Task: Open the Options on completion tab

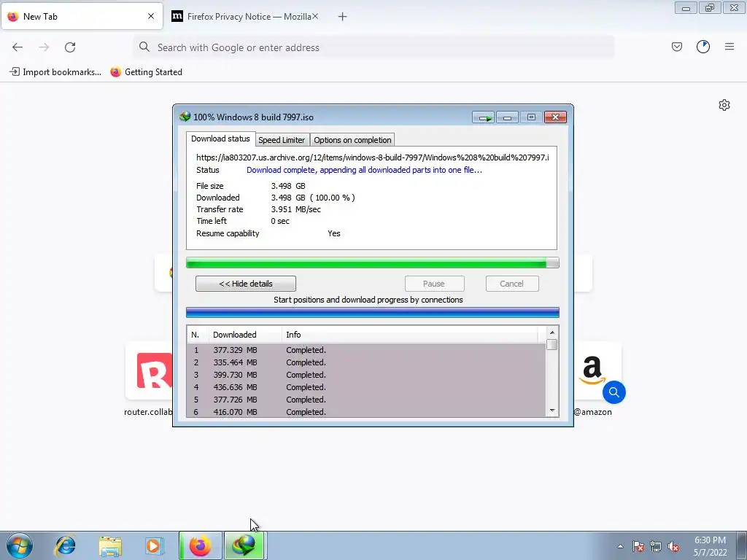Action: coord(352,140)
